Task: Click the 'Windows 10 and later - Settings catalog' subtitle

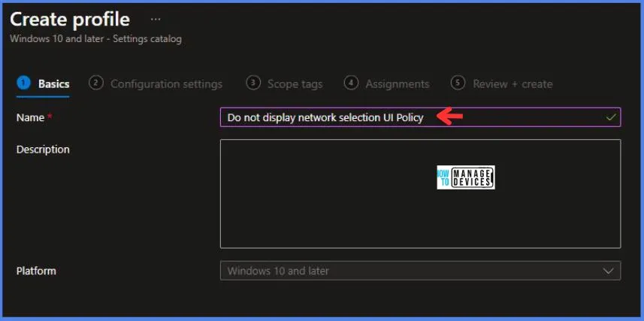Action: coord(95,39)
